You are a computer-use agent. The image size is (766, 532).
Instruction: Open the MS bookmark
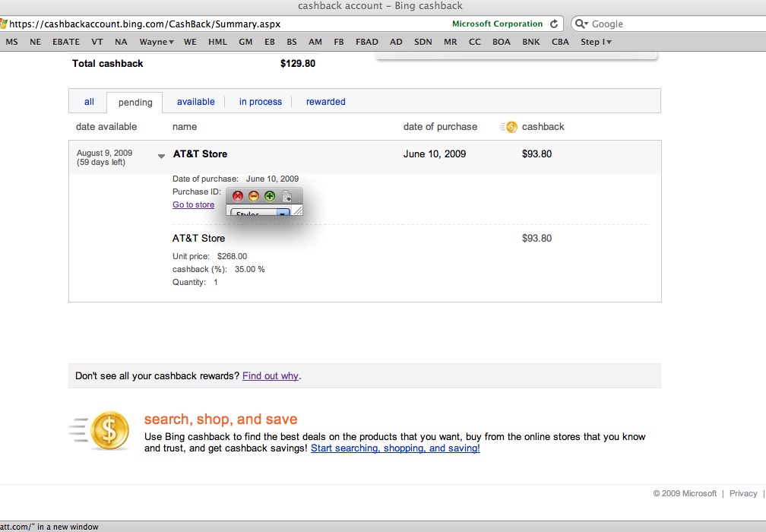click(11, 42)
